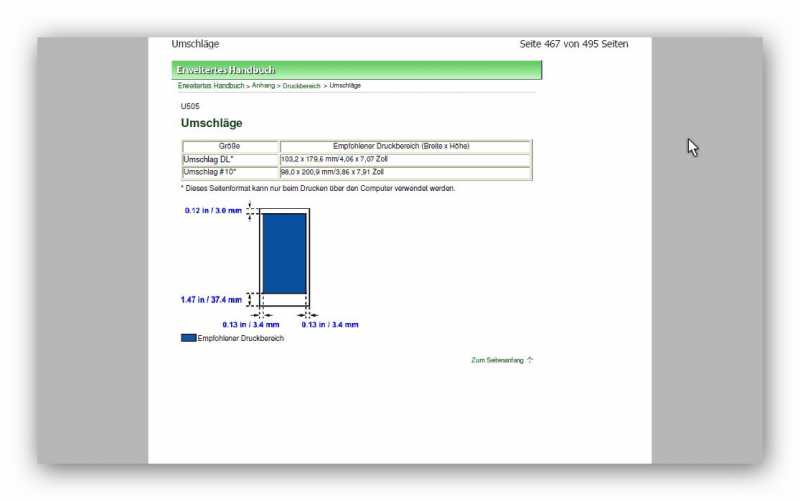Image resolution: width=800 pixels, height=501 pixels.
Task: Go to the Anhang breadcrumb link
Action: click(264, 86)
